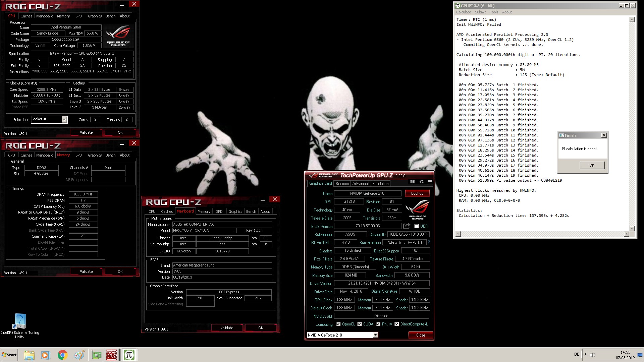
Task: Click Close button in GPU-Z
Action: (420, 335)
